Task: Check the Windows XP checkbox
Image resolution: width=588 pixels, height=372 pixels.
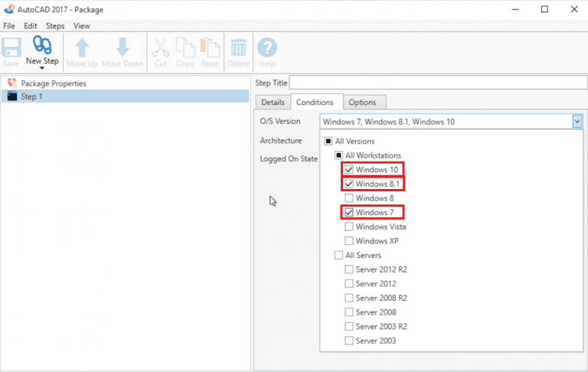Action: coord(349,241)
